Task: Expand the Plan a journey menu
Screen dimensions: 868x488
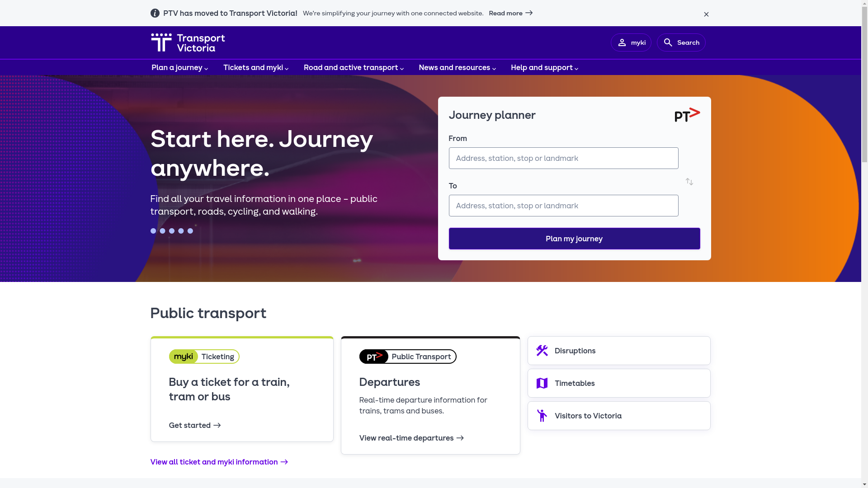Action: click(180, 68)
